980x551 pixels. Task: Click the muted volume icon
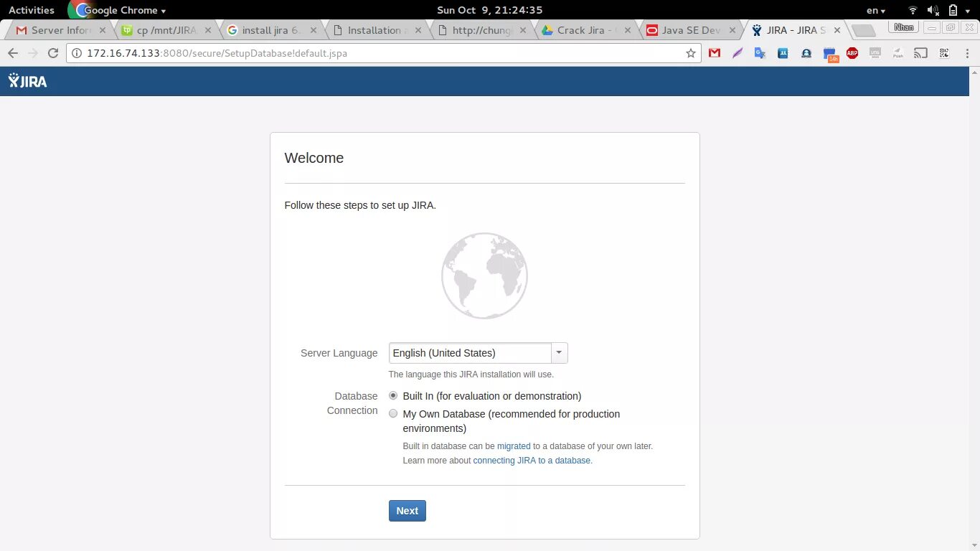(x=933, y=10)
